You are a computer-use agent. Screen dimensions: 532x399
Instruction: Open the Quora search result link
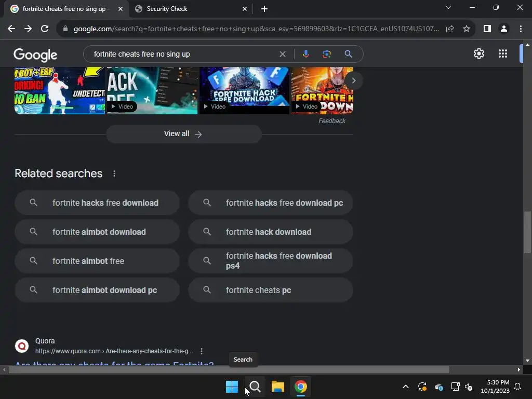114,363
